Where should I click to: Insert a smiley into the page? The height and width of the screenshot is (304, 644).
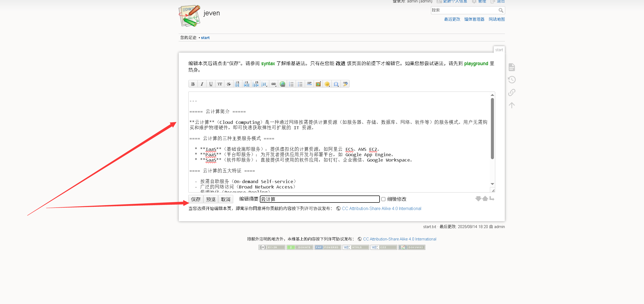[x=327, y=84]
